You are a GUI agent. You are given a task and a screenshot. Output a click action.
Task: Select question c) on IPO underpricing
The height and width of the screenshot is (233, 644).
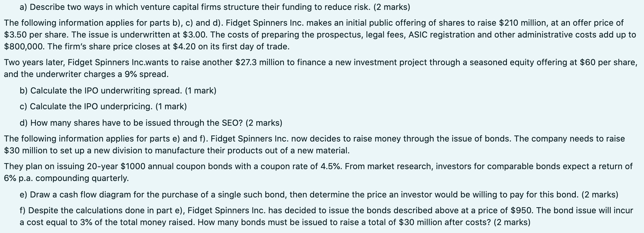point(103,106)
